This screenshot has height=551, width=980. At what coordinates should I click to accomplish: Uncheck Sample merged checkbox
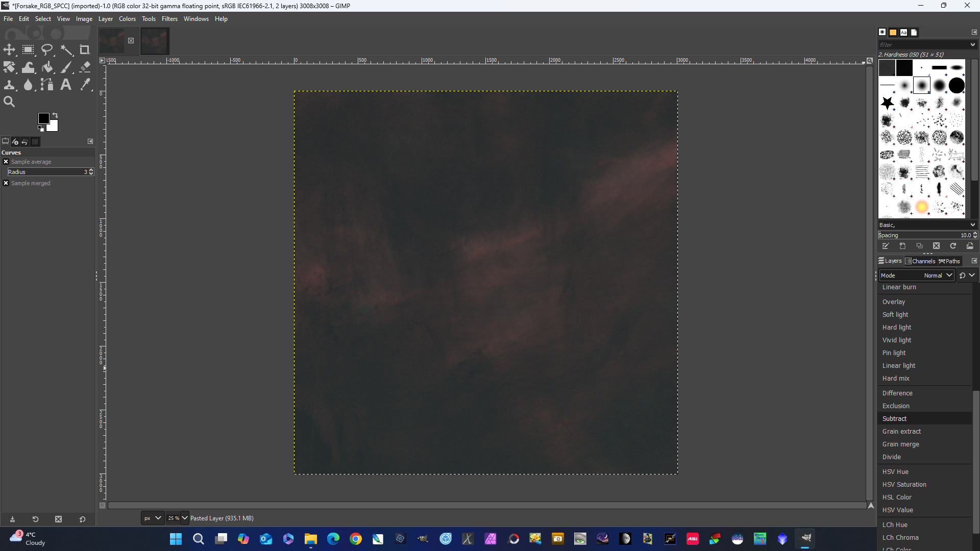pyautogui.click(x=6, y=183)
